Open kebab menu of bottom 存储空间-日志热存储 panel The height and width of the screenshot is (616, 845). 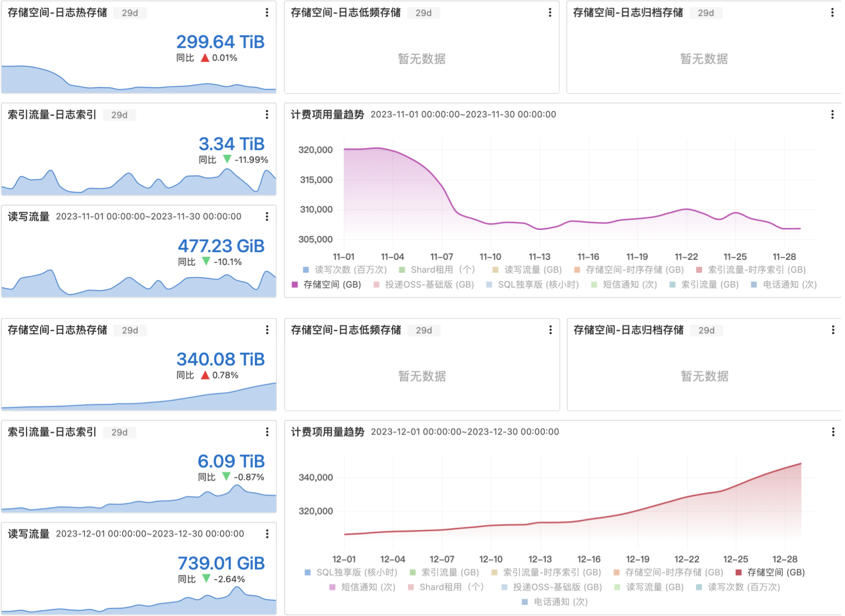point(267,330)
